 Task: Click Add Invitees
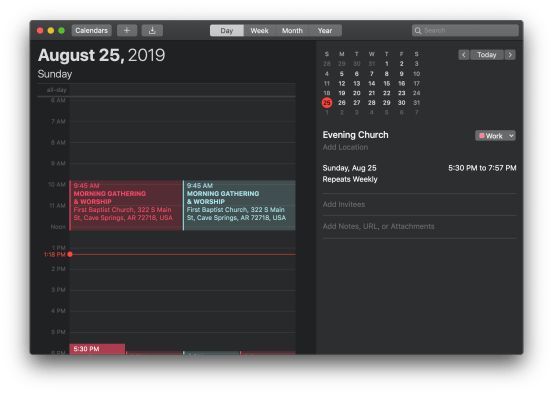(x=344, y=204)
